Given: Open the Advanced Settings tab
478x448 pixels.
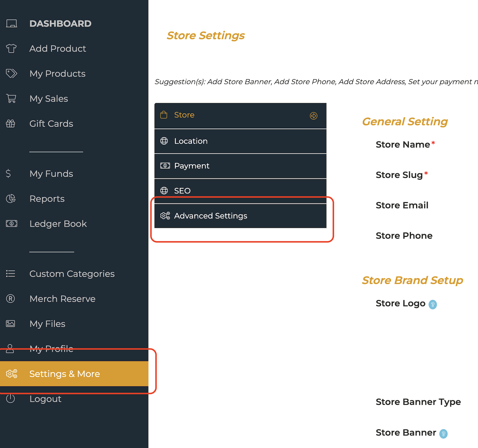Looking at the screenshot, I should click(240, 216).
